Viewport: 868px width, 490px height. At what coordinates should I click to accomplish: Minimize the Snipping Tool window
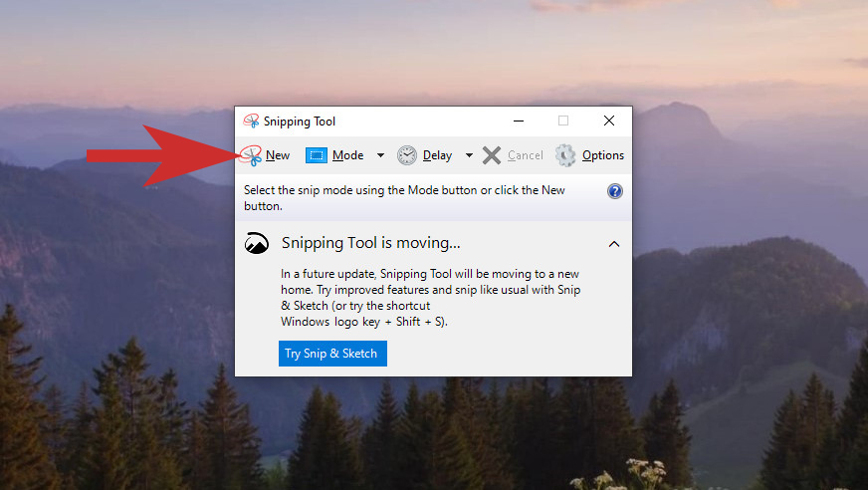tap(519, 121)
